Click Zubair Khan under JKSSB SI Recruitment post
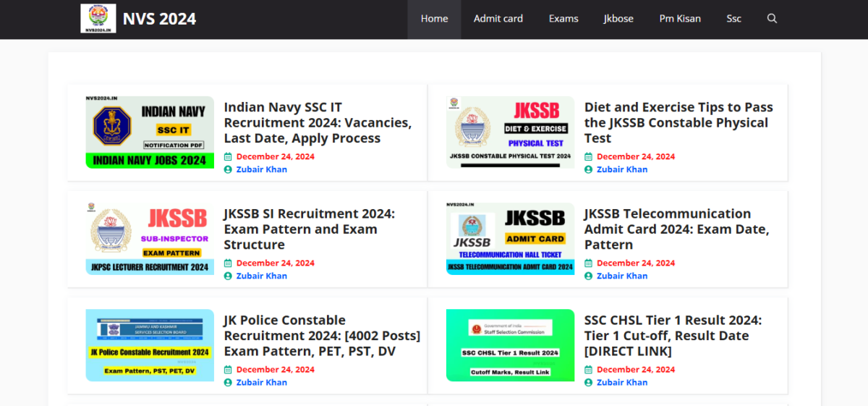Screen dimensions: 868x406 (262, 276)
